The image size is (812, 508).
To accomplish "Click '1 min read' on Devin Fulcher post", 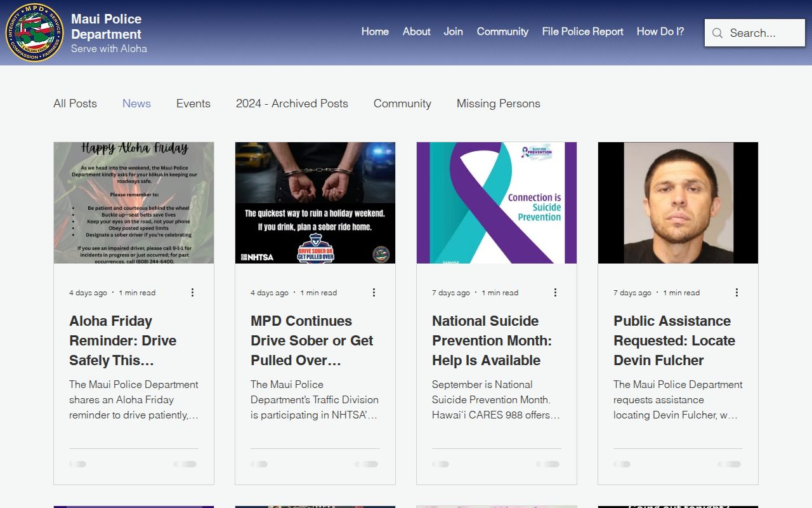I will click(681, 293).
